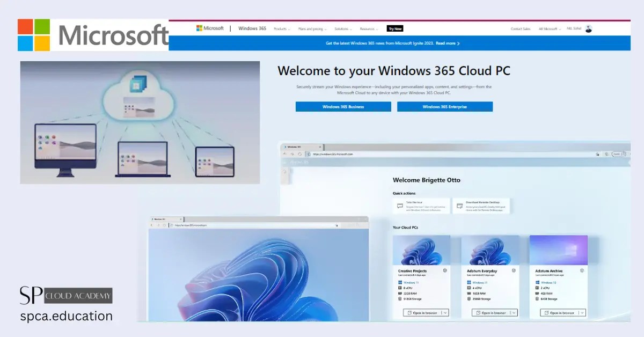Click the Windows logo icon on the Creative Projects card
The image size is (644, 337).
coord(400,282)
